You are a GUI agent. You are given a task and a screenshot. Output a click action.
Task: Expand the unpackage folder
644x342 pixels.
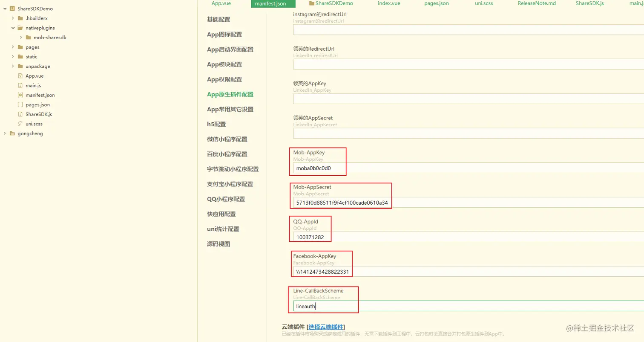[x=13, y=66]
